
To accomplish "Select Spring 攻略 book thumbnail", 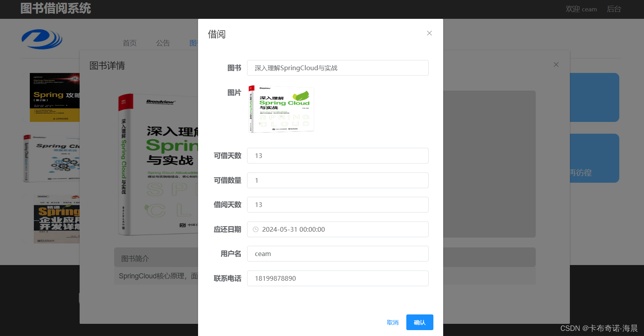I will tap(55, 97).
